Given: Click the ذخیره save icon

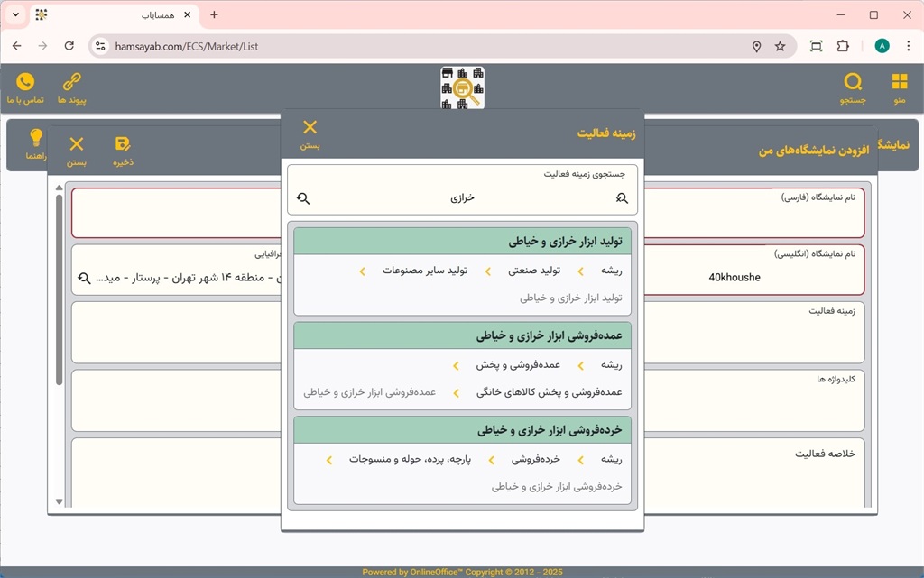Looking at the screenshot, I should coord(124,151).
